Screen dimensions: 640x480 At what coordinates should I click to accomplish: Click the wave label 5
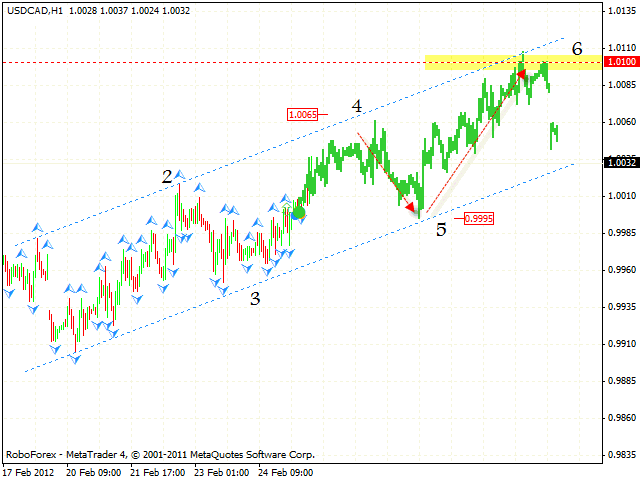(x=441, y=230)
